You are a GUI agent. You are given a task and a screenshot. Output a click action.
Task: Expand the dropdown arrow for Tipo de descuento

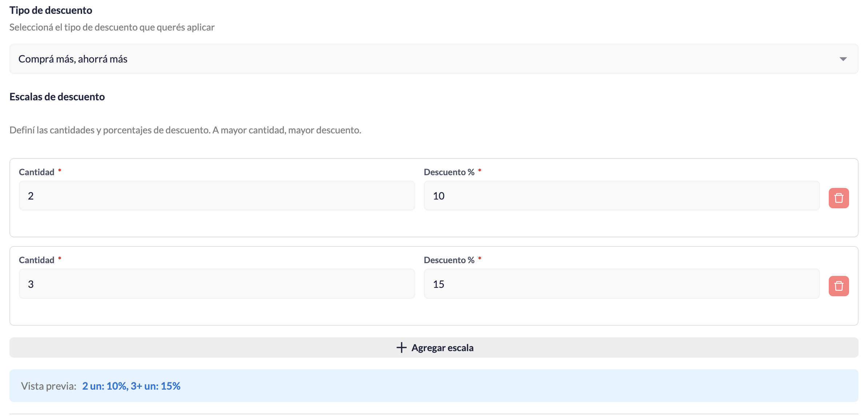pyautogui.click(x=843, y=59)
